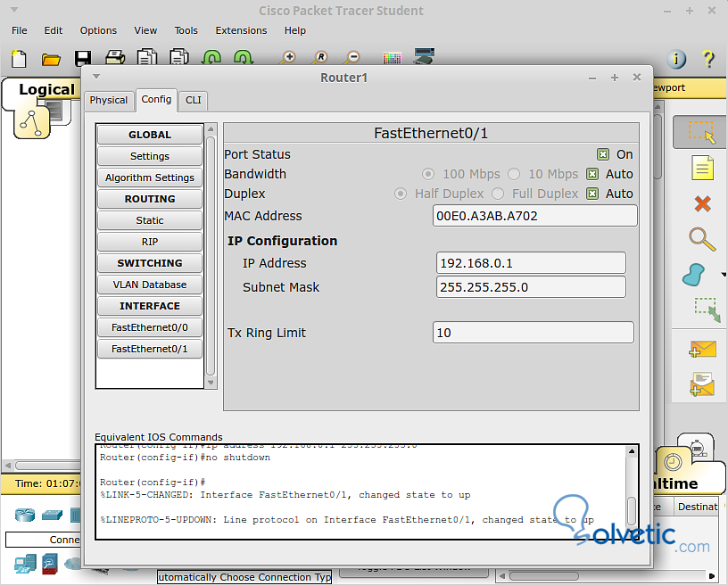Image resolution: width=728 pixels, height=586 pixels.
Task: Click the Undo green arrow icon
Action: [x=211, y=57]
